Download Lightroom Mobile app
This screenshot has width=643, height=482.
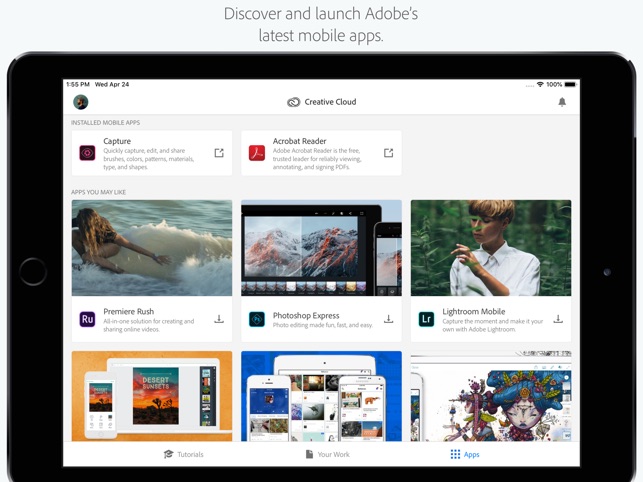pyautogui.click(x=558, y=319)
